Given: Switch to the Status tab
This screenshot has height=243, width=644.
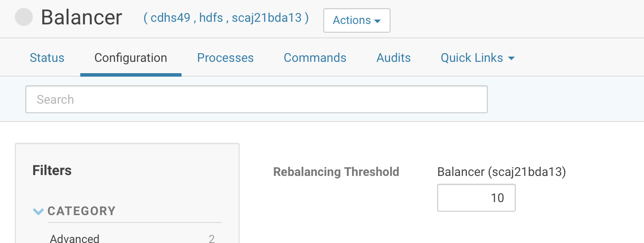Looking at the screenshot, I should (47, 58).
